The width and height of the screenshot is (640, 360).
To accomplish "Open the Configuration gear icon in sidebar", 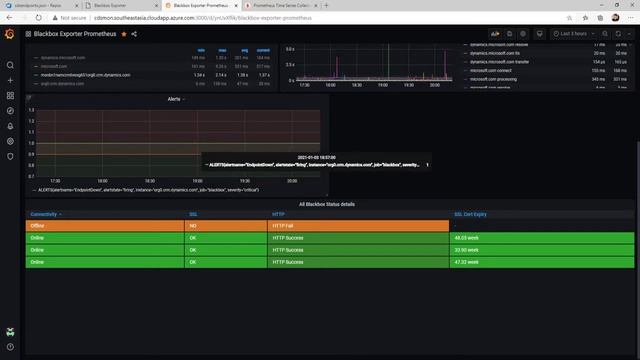I will click(10, 141).
